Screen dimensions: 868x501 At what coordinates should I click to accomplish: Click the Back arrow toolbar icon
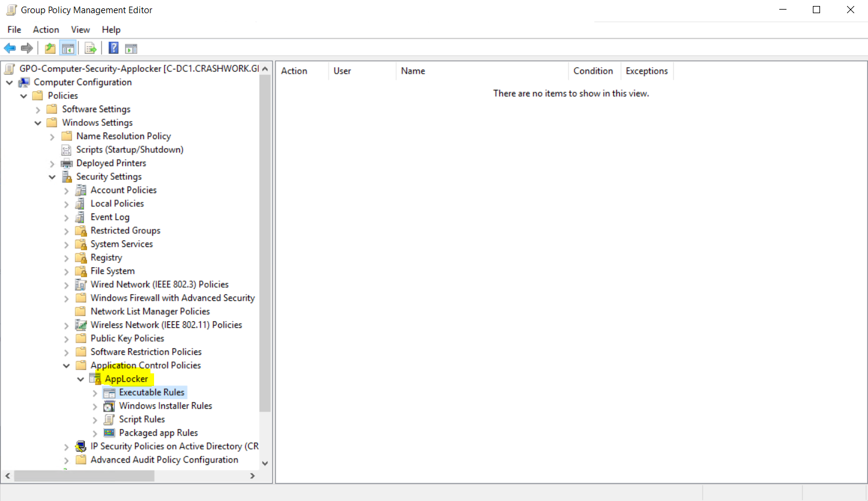pyautogui.click(x=10, y=49)
